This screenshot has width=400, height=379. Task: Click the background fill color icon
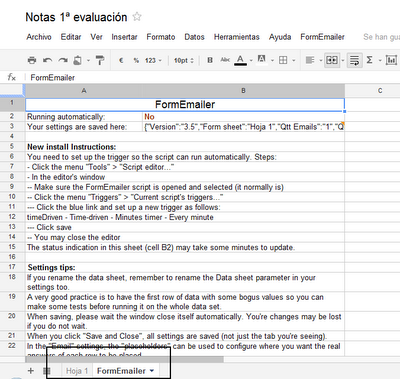coord(262,60)
